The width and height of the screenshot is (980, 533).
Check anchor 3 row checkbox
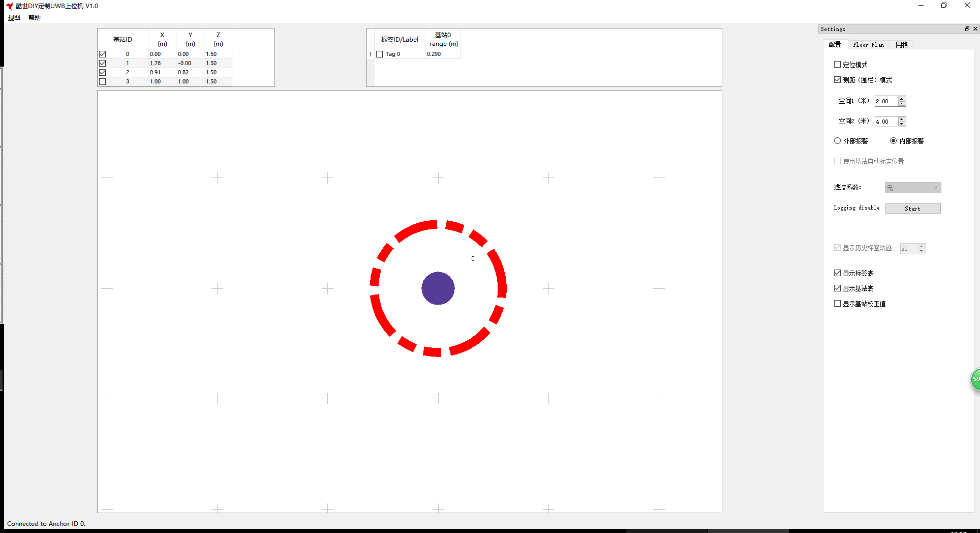click(103, 81)
